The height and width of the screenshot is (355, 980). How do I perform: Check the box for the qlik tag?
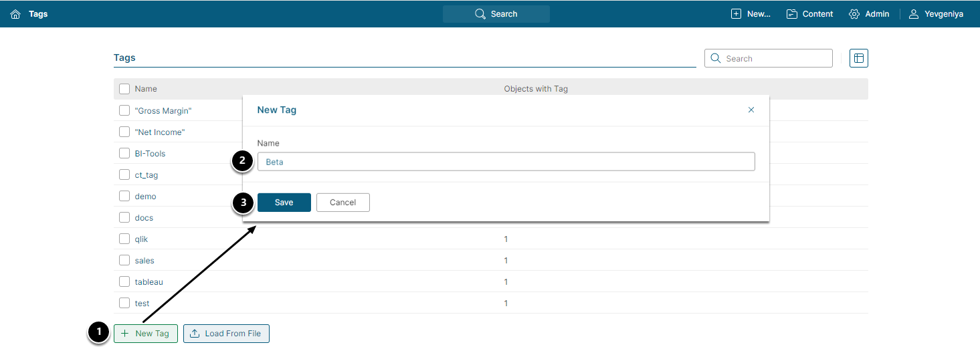pos(124,239)
